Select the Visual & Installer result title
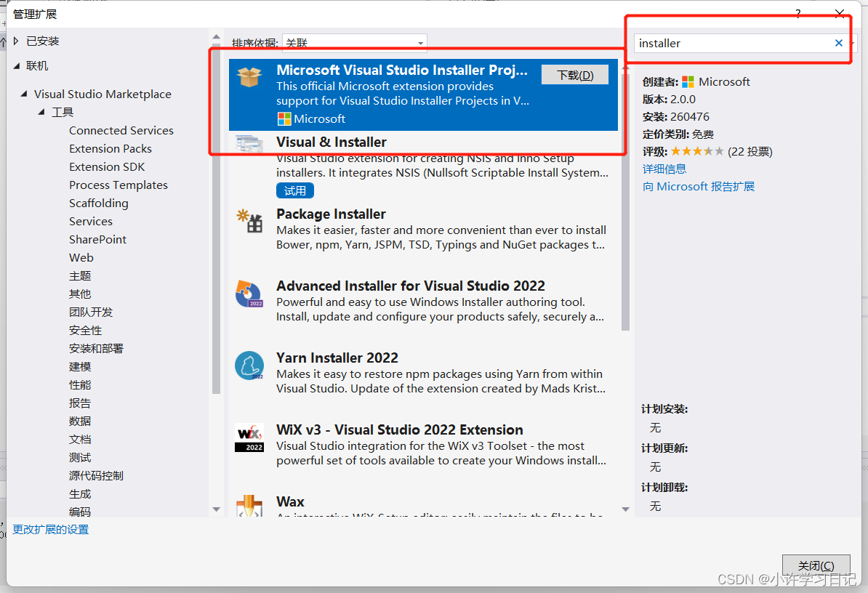This screenshot has width=868, height=593. 331,142
